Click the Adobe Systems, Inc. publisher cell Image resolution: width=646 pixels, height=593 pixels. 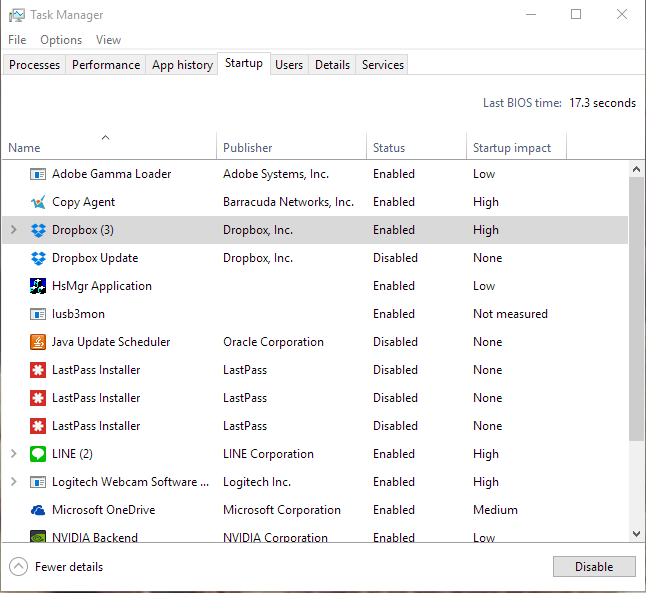point(276,174)
